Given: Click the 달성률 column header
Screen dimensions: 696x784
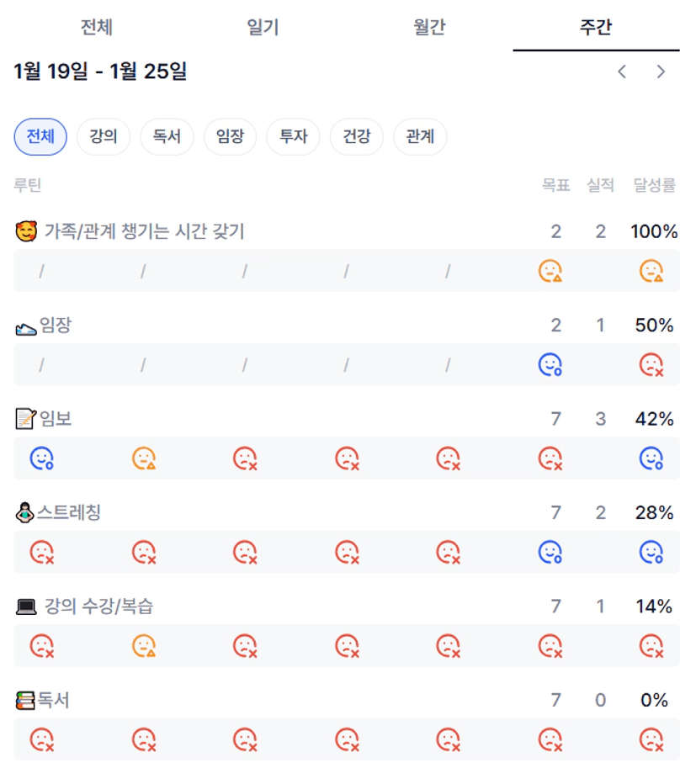Looking at the screenshot, I should pos(654,186).
